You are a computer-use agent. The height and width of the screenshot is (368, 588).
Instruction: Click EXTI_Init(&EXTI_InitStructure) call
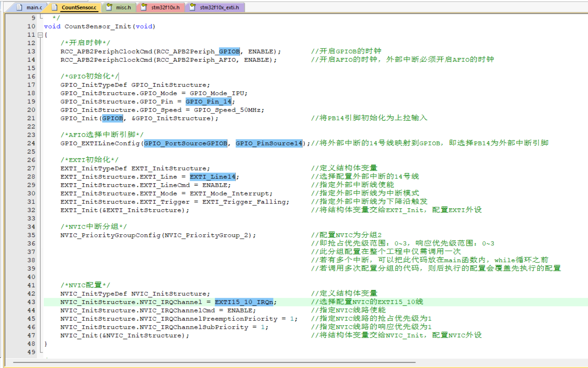click(x=125, y=210)
